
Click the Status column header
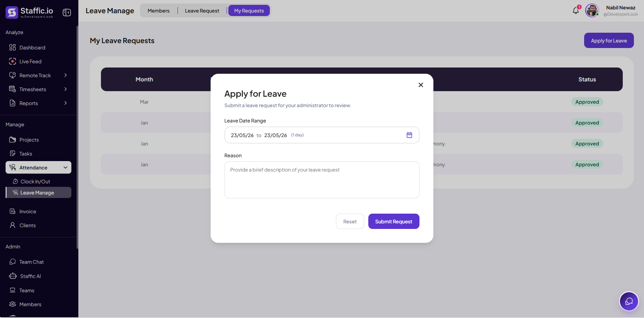pos(587,79)
